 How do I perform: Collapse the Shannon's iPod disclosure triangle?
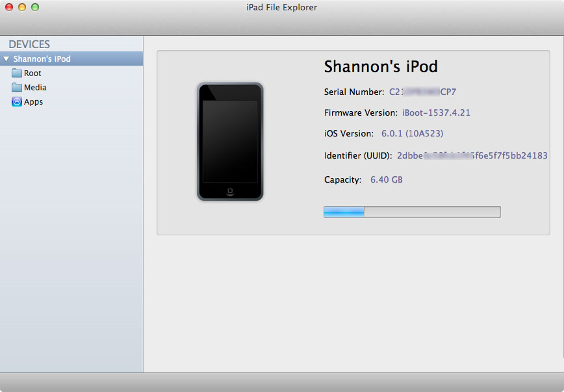[x=6, y=59]
